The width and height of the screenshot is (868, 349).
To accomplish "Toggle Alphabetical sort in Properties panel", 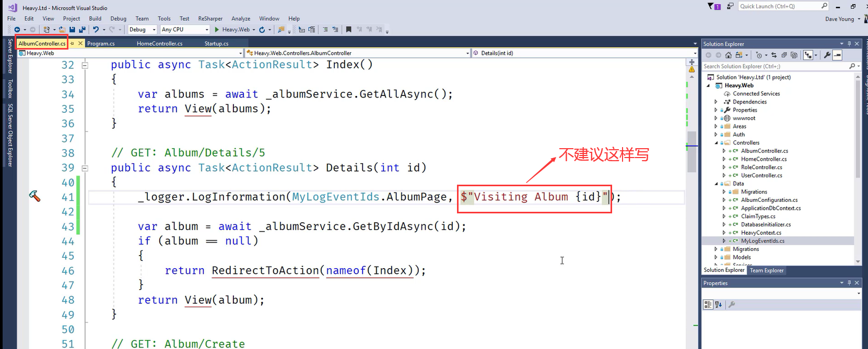I will pos(718,305).
